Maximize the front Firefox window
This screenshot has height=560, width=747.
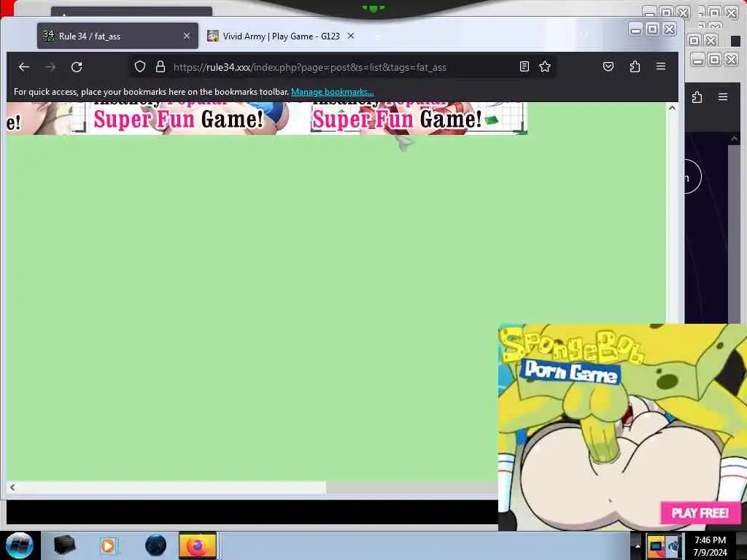(x=653, y=29)
